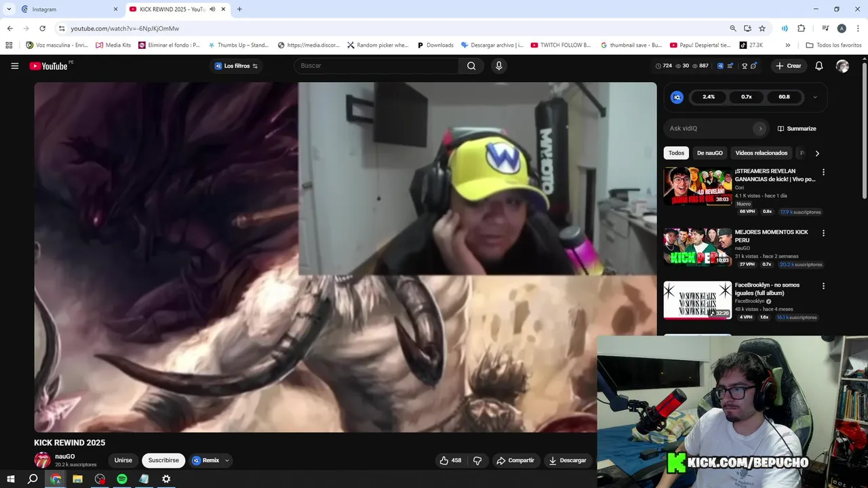Screen dimensions: 868x488
Task: Start voice search with the microphone
Action: click(499, 66)
